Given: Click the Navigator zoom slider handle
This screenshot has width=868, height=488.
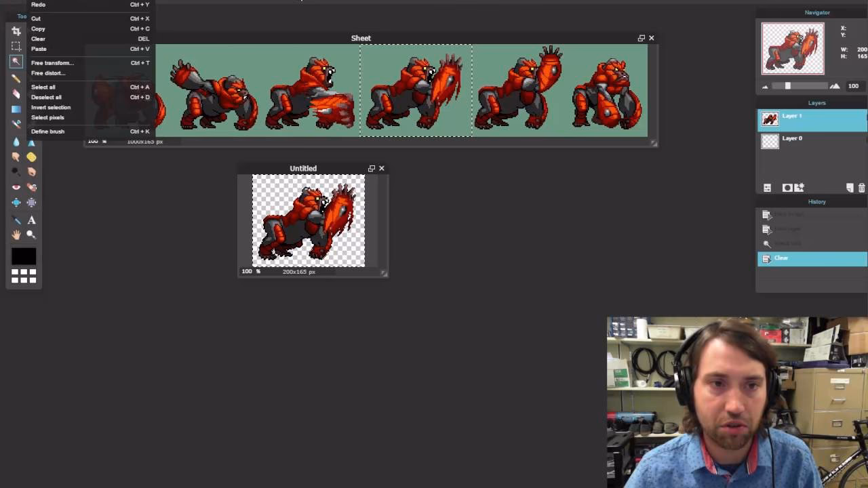Looking at the screenshot, I should tap(787, 86).
